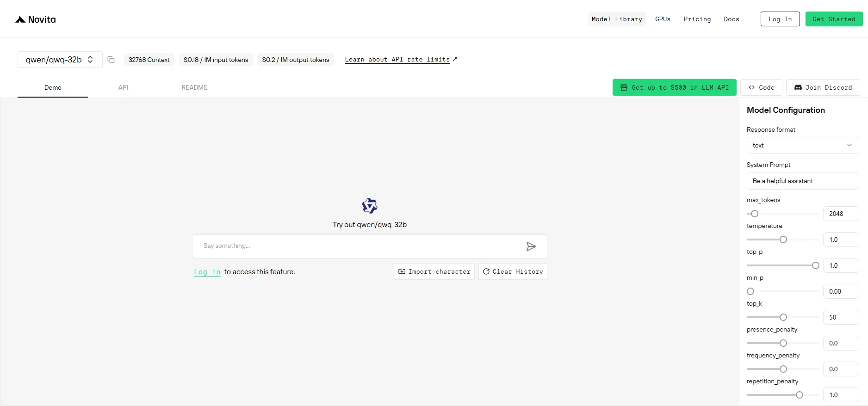
Task: Adjust the min_p slider handle
Action: (x=750, y=291)
